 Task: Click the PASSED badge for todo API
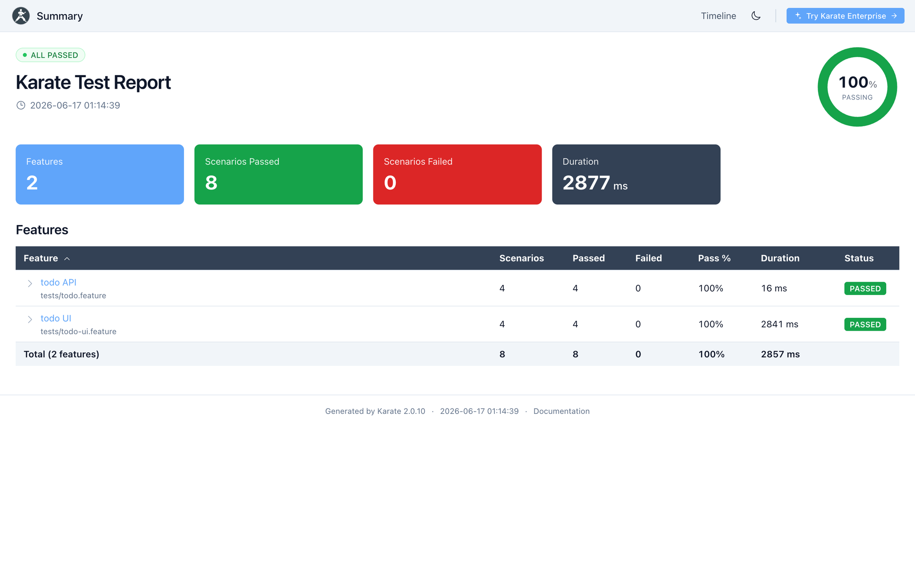coord(865,289)
